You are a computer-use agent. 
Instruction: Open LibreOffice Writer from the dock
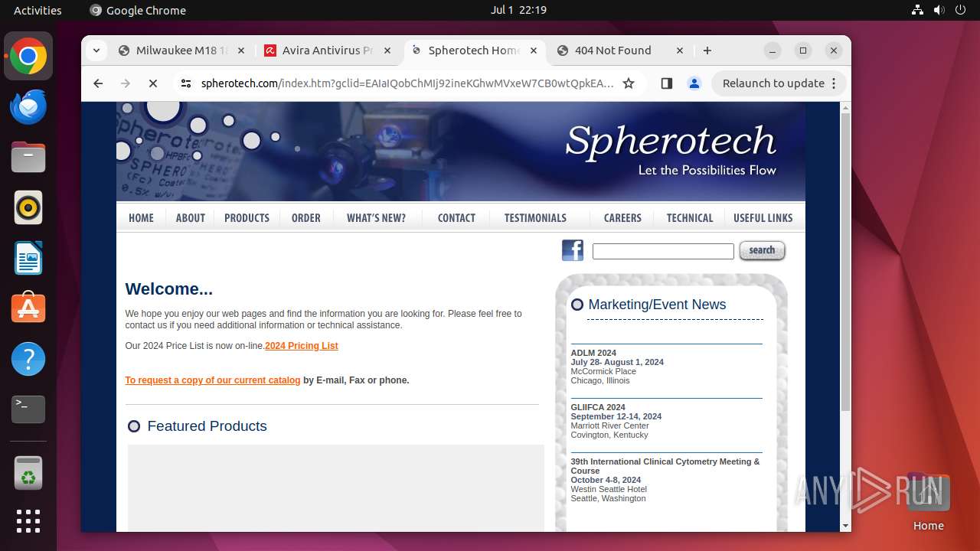pyautogui.click(x=28, y=258)
